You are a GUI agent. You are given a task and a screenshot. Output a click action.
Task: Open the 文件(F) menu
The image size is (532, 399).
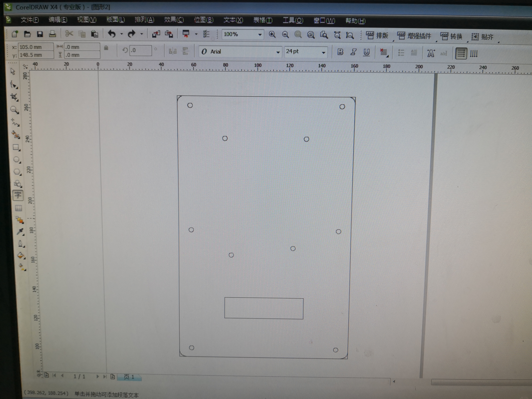click(30, 20)
